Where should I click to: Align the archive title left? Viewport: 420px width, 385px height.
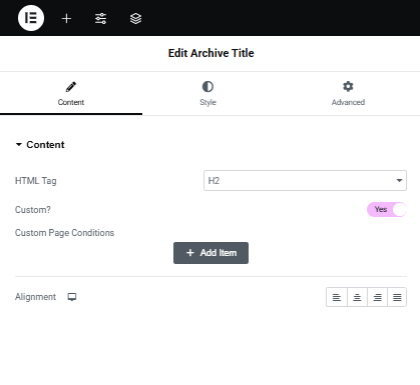click(337, 297)
